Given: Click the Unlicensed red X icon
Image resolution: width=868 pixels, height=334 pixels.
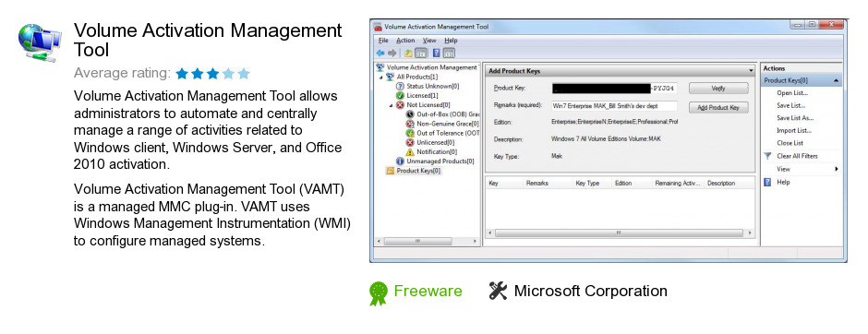Looking at the screenshot, I should (x=410, y=143).
